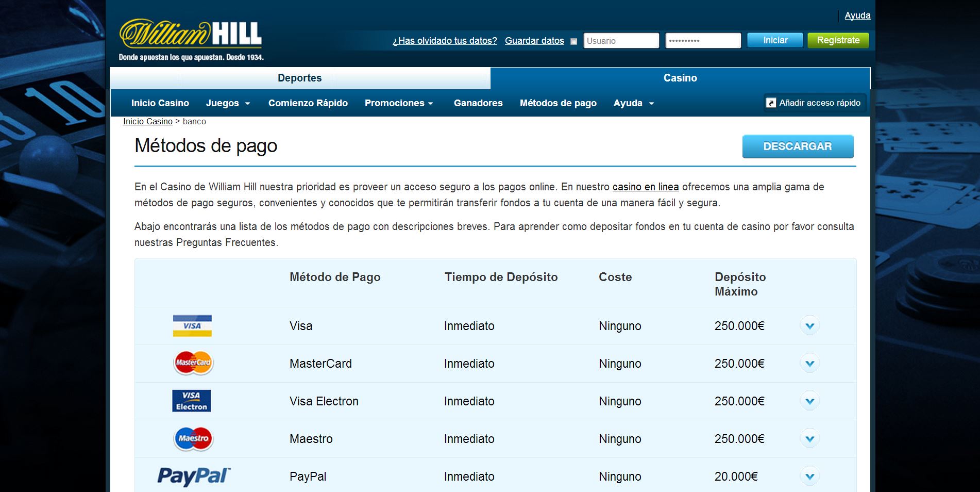
Task: Expand the Visa row details
Action: point(809,326)
